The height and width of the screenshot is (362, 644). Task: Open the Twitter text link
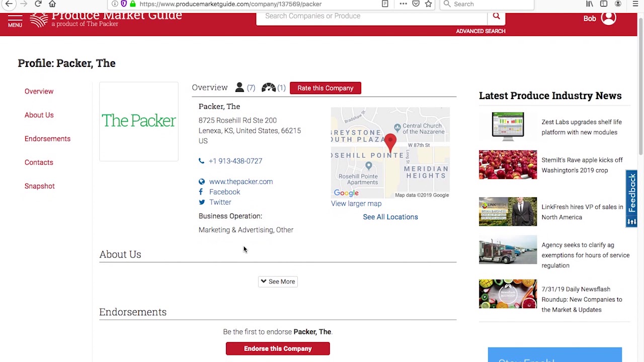click(x=220, y=202)
